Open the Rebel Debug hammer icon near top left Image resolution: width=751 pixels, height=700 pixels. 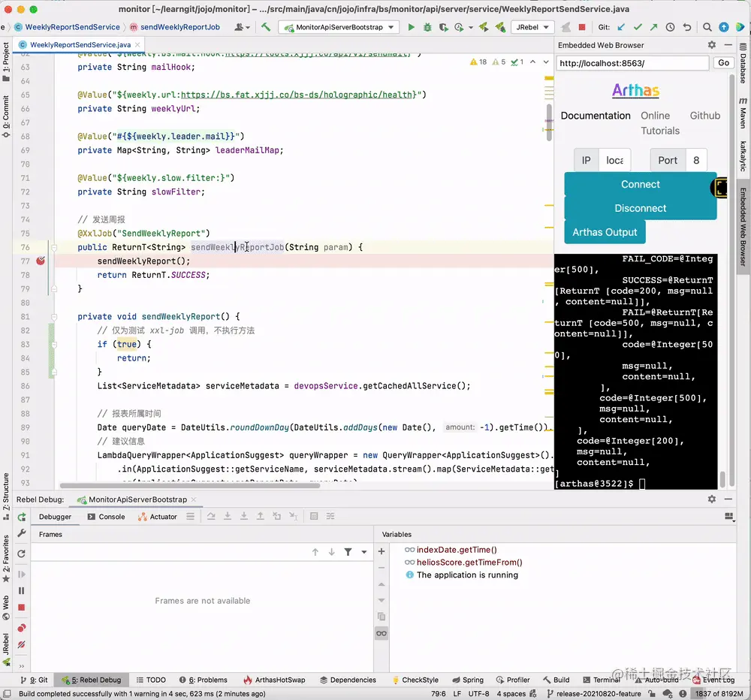point(264,26)
